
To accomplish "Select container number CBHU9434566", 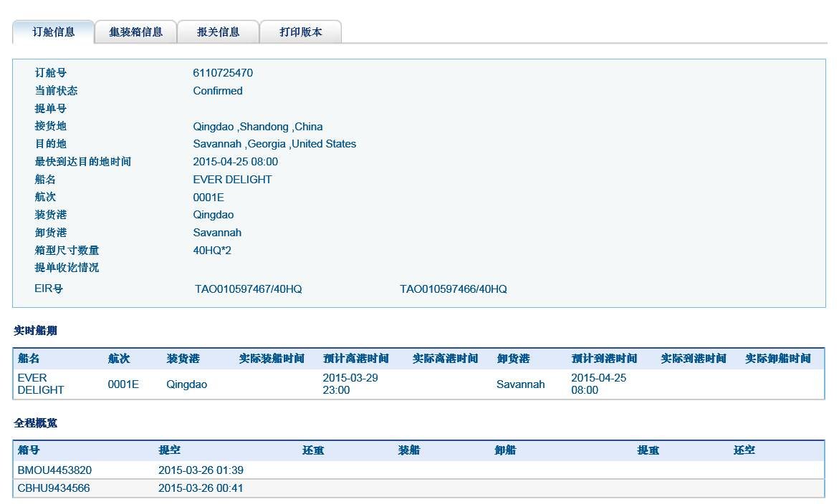I will point(54,488).
